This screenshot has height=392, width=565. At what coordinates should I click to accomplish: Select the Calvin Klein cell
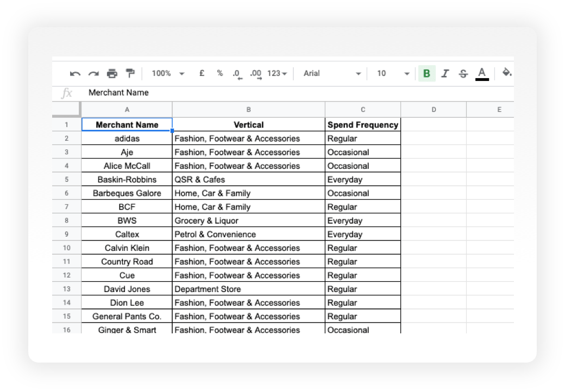coord(127,248)
